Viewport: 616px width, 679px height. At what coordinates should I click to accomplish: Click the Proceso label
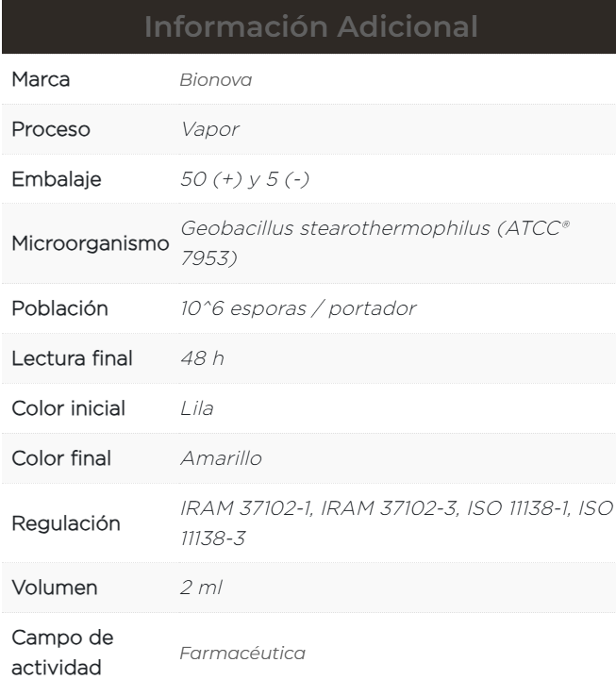[x=50, y=129]
